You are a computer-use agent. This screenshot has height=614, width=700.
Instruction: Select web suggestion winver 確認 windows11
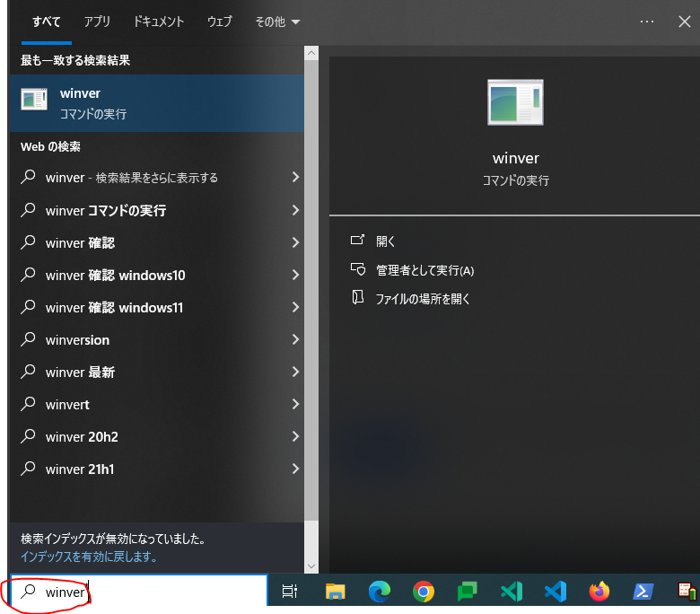pos(156,307)
